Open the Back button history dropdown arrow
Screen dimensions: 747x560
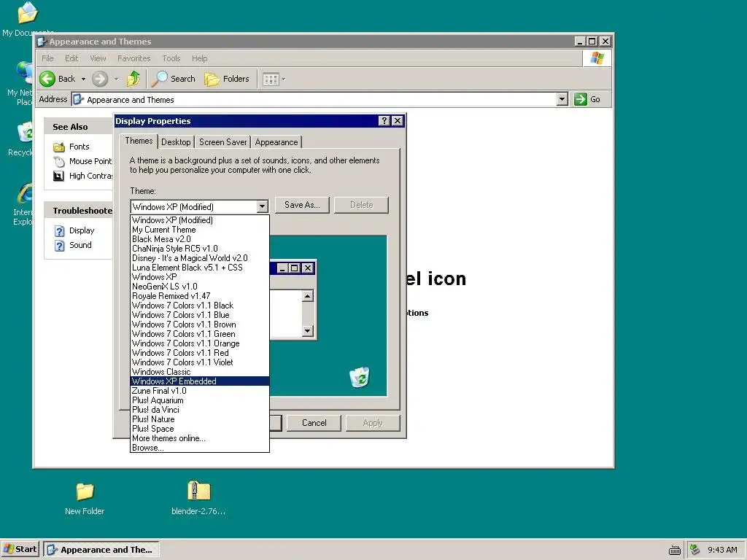(x=83, y=79)
